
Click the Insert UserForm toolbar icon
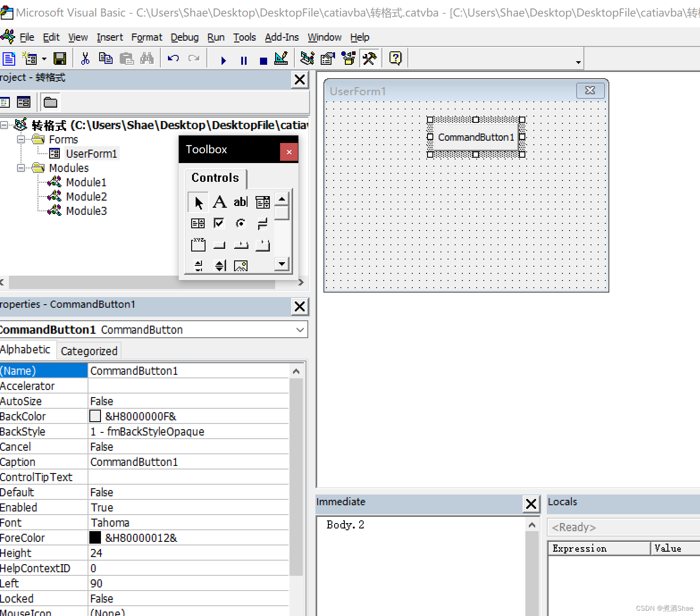[x=30, y=59]
